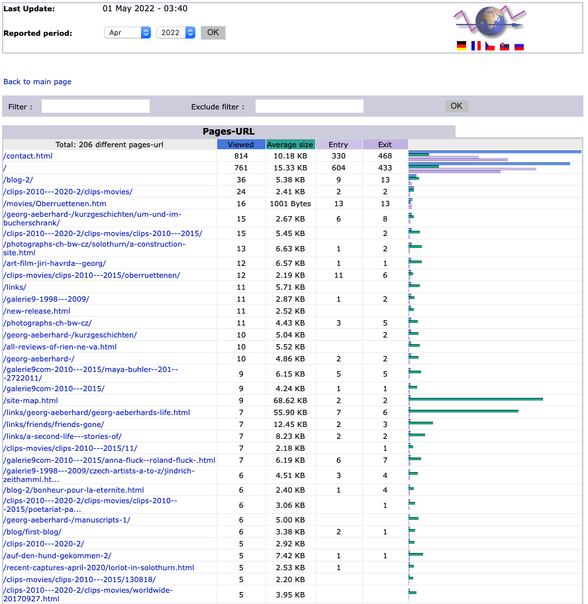
Task: Select the 468 exit value for /contact.html
Action: (x=385, y=156)
